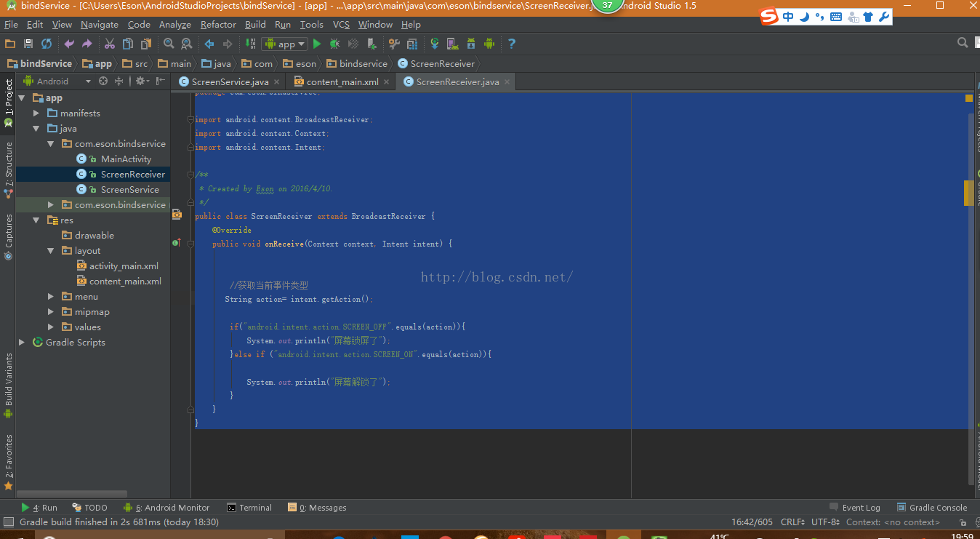Open the AVD Manager icon

(453, 44)
